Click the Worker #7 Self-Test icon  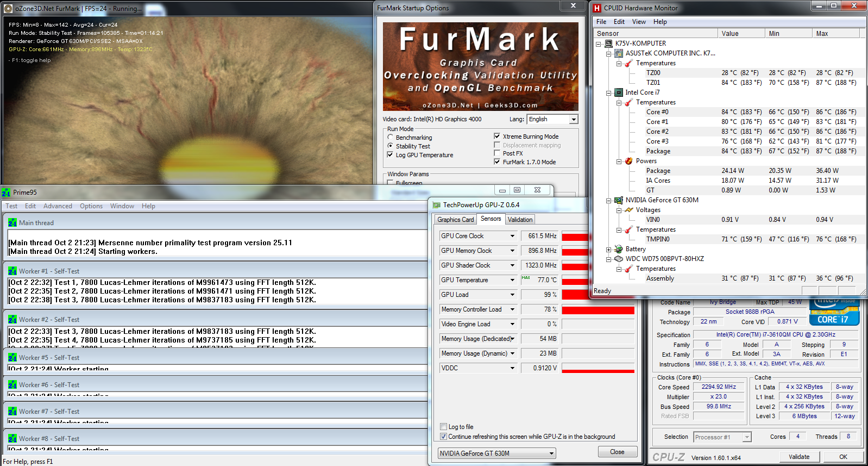point(12,411)
